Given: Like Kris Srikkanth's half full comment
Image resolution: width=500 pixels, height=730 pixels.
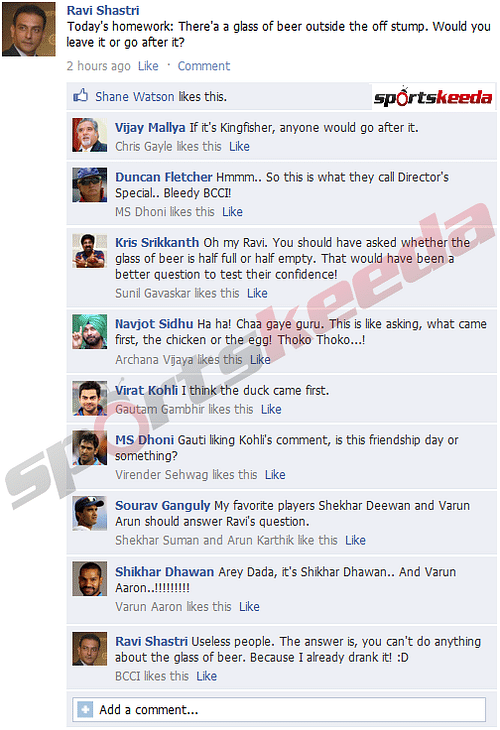Looking at the screenshot, I should tap(257, 293).
